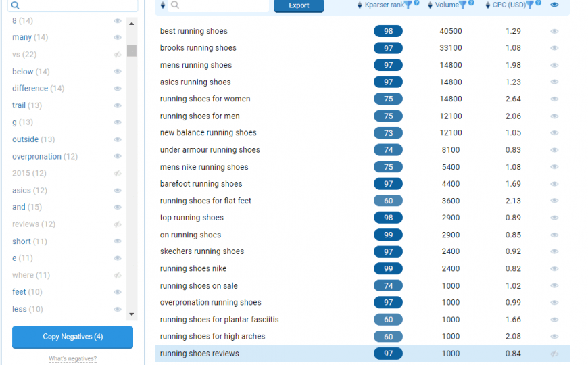Open the What's negatives? link
588x365 pixels.
tap(72, 359)
